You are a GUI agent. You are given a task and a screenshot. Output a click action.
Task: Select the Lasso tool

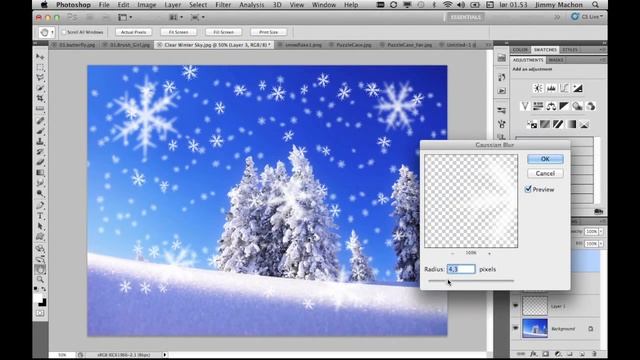coord(40,78)
